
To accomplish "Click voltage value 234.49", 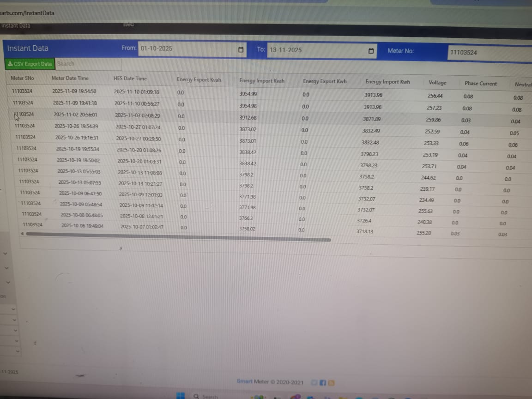I will click(x=426, y=200).
